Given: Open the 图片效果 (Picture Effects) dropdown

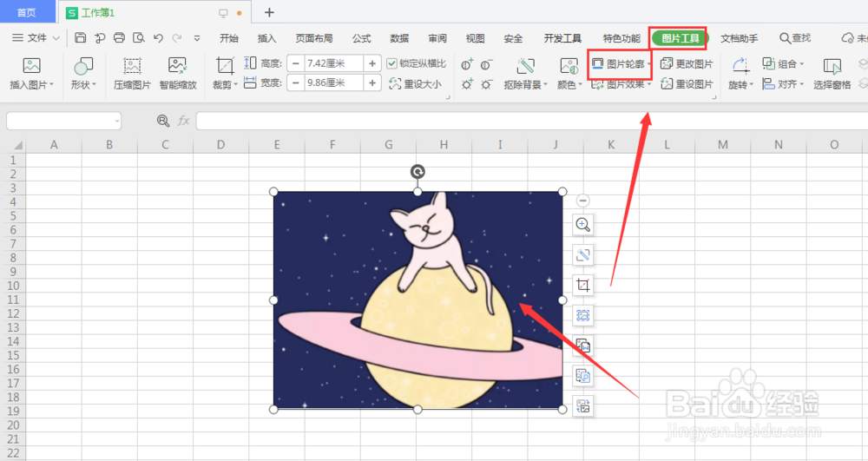Looking at the screenshot, I should coord(621,84).
